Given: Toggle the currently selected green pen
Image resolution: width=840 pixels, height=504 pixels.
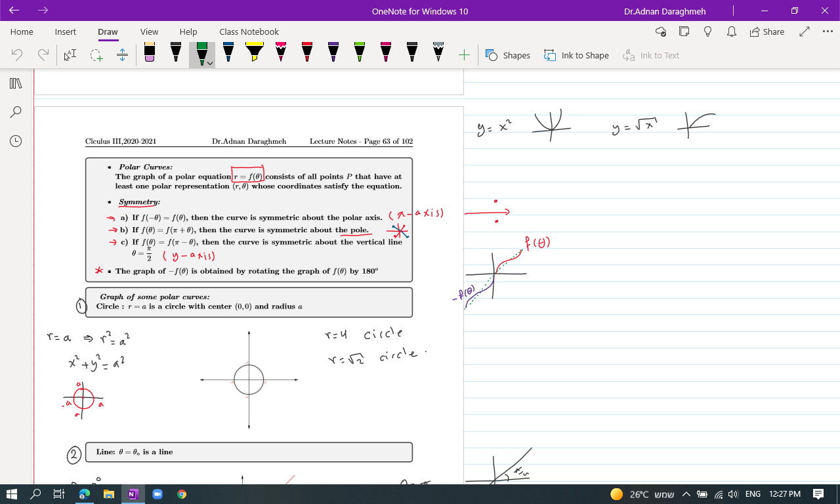Looking at the screenshot, I should point(201,52).
